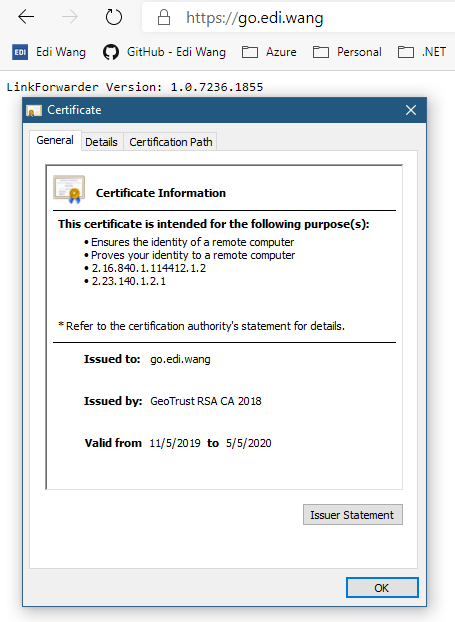
Task: Close the Certificate dialog
Action: (x=411, y=110)
